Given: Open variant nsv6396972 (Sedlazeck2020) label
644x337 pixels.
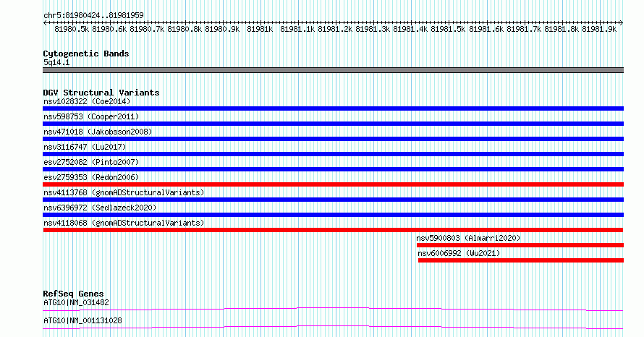Looking at the screenshot, I should (100, 208).
